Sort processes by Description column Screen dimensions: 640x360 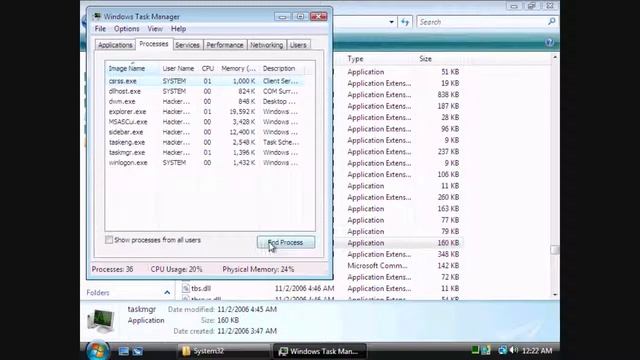tap(279, 69)
